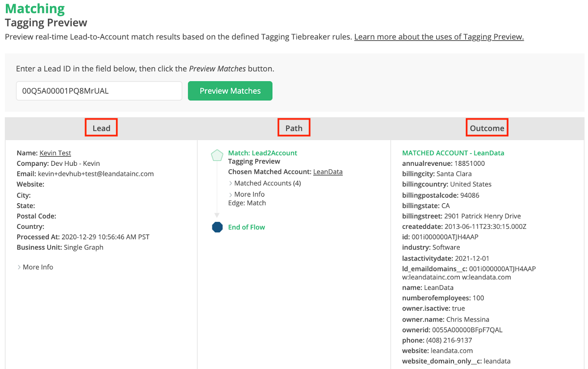Viewport: 588px width, 369px height.
Task: Click the Tagging Preview label under Match node
Action: tap(254, 161)
